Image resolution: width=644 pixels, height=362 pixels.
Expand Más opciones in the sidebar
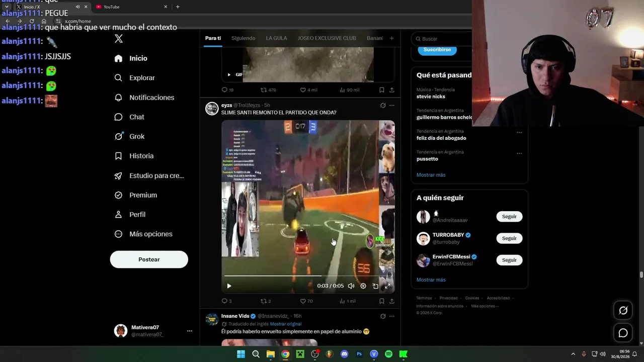(x=143, y=234)
